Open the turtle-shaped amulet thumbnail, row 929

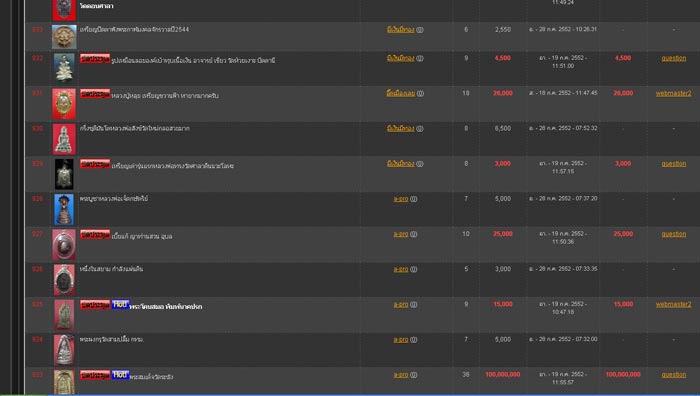tap(64, 174)
